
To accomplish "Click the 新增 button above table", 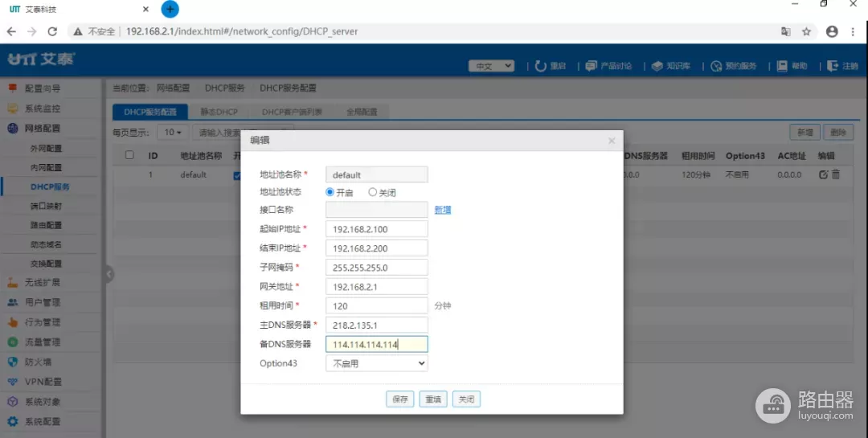I will point(805,133).
